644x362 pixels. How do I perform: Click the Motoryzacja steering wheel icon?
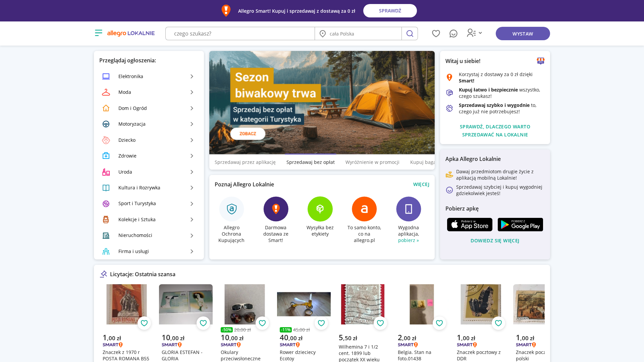[x=106, y=124]
